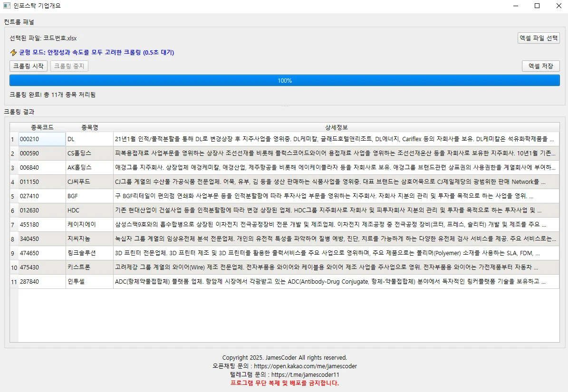Click the 선택된 파일: 코드번호.xlsx label
Image resolution: width=568 pixels, height=392 pixels.
coord(43,38)
